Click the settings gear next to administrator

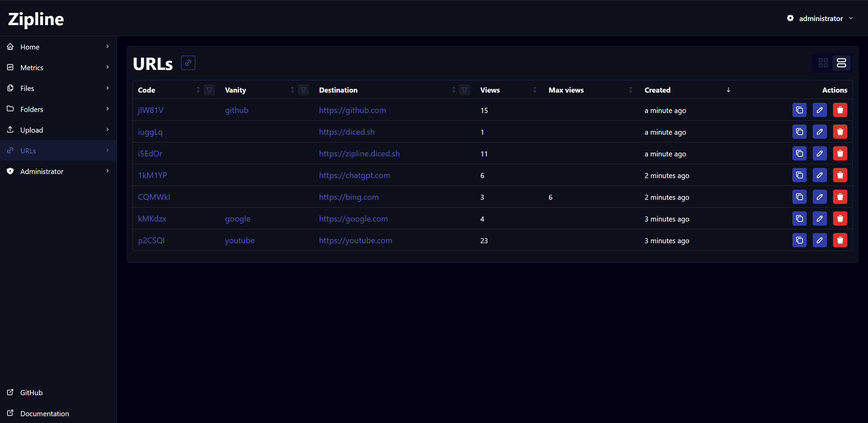point(790,18)
